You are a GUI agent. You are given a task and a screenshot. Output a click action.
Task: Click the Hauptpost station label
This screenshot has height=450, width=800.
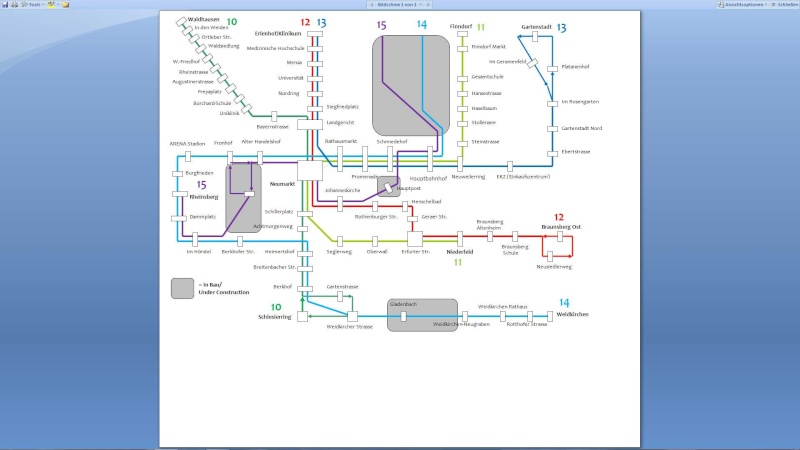[x=409, y=188]
